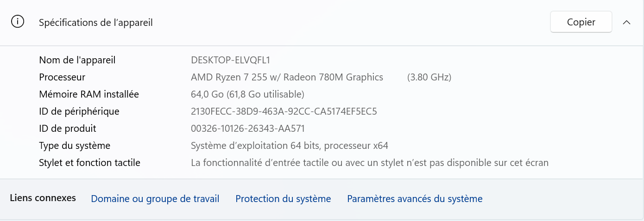Click the info icon beside Spécifications de l'appareil
The image size is (644, 221).
pyautogui.click(x=18, y=22)
